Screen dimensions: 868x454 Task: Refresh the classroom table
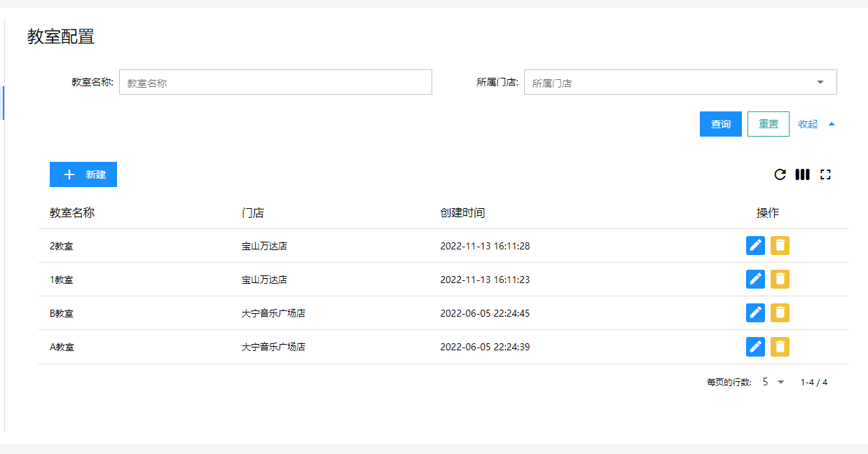pos(780,174)
